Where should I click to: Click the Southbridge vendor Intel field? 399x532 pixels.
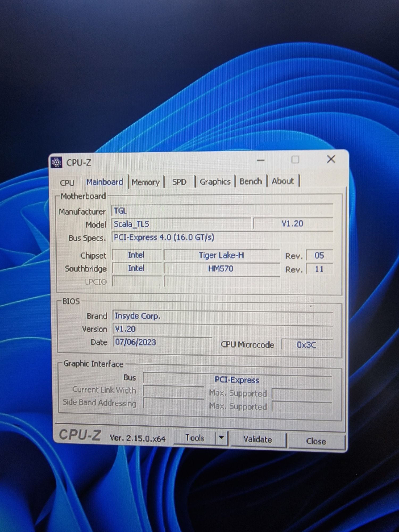pyautogui.click(x=136, y=268)
